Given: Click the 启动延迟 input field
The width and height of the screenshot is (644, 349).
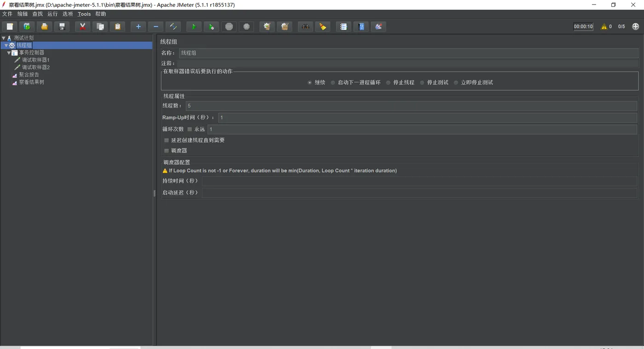Looking at the screenshot, I should point(420,193).
